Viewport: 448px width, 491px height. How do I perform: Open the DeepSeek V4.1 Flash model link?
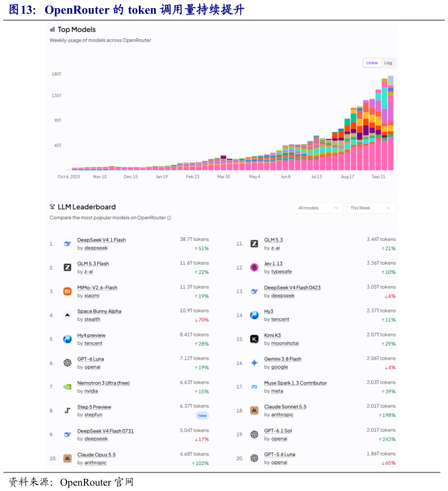pos(101,240)
